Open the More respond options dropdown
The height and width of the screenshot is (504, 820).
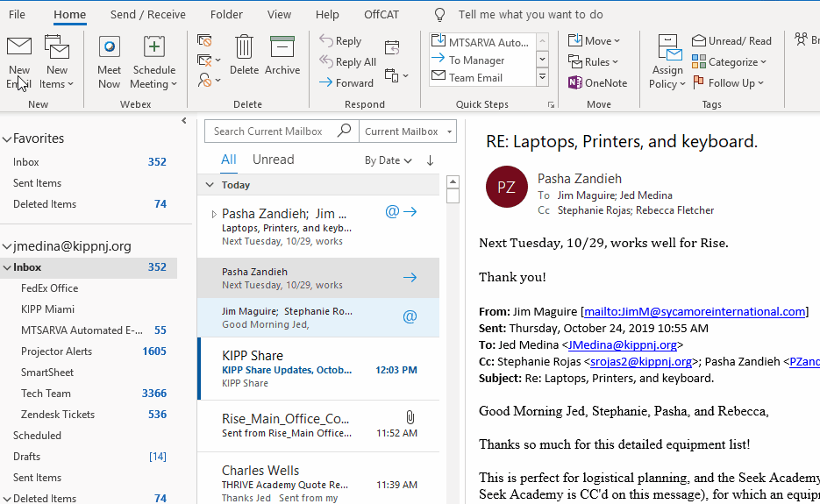(x=396, y=75)
